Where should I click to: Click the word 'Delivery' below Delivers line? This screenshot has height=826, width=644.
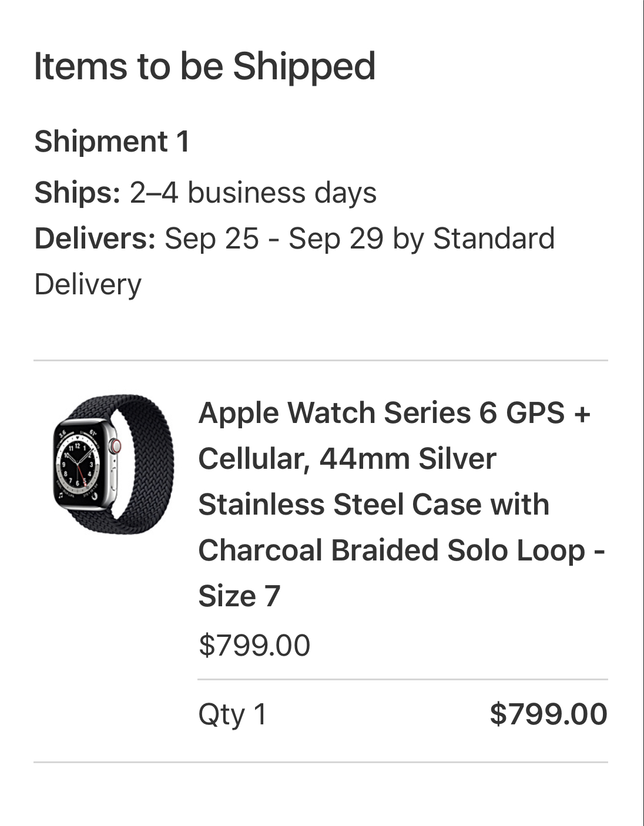click(x=88, y=284)
